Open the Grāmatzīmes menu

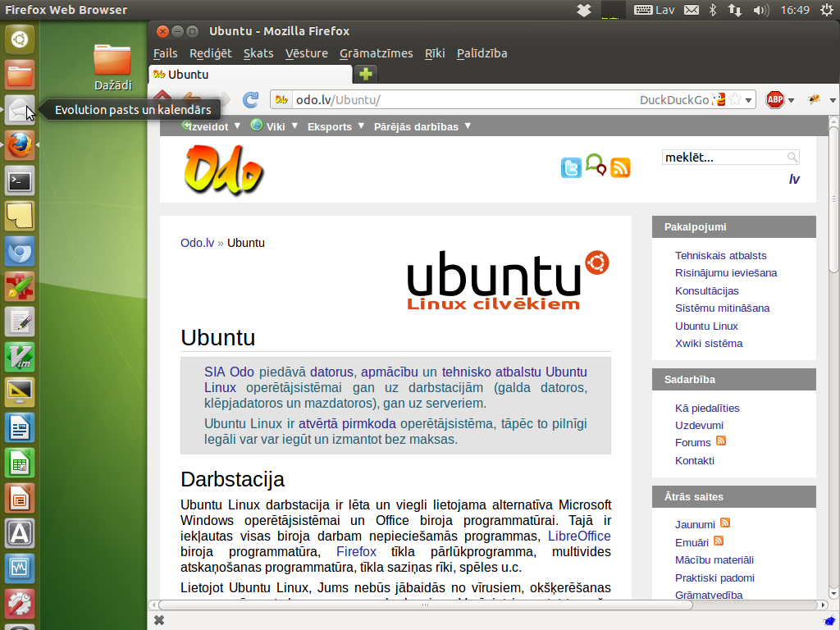point(376,53)
